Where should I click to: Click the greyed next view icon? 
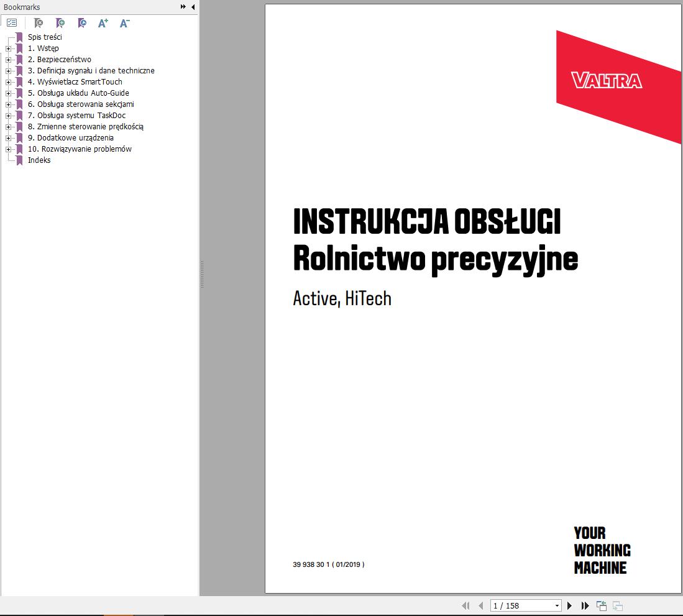pos(618,605)
